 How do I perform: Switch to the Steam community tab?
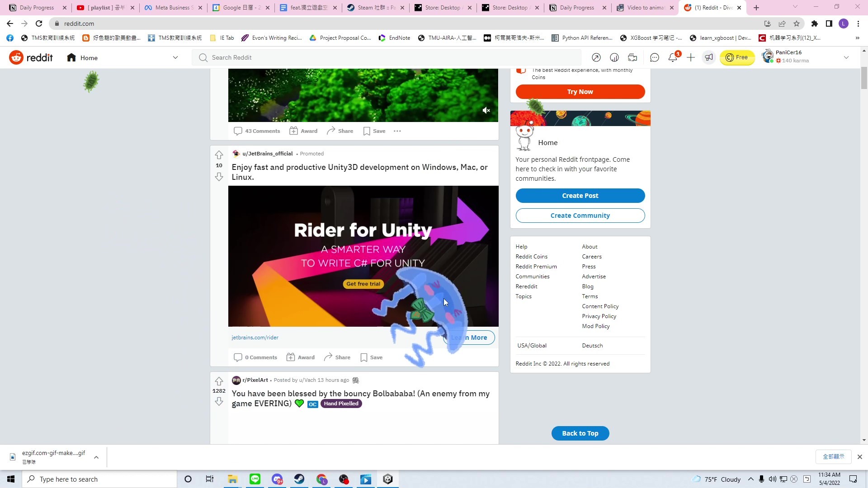pos(375,8)
